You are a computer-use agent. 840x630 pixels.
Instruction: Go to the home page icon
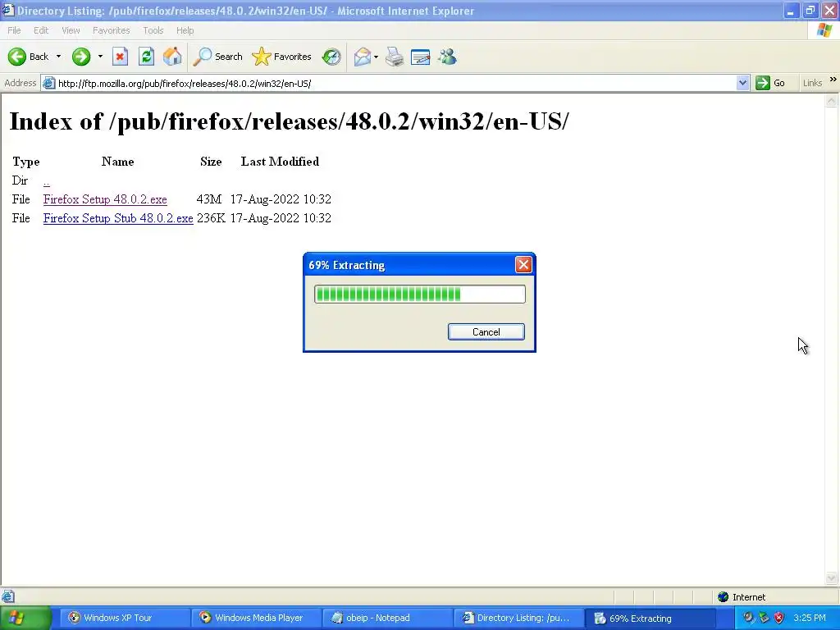(172, 57)
